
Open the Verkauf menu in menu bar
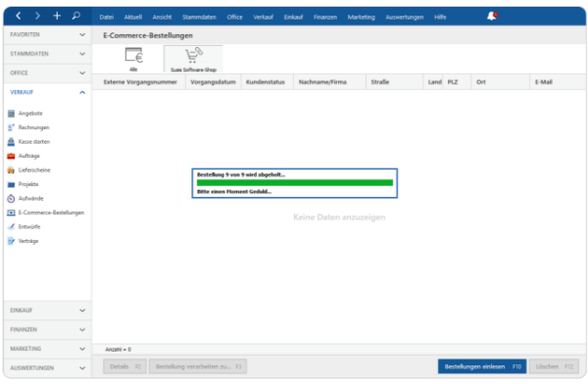tap(264, 17)
